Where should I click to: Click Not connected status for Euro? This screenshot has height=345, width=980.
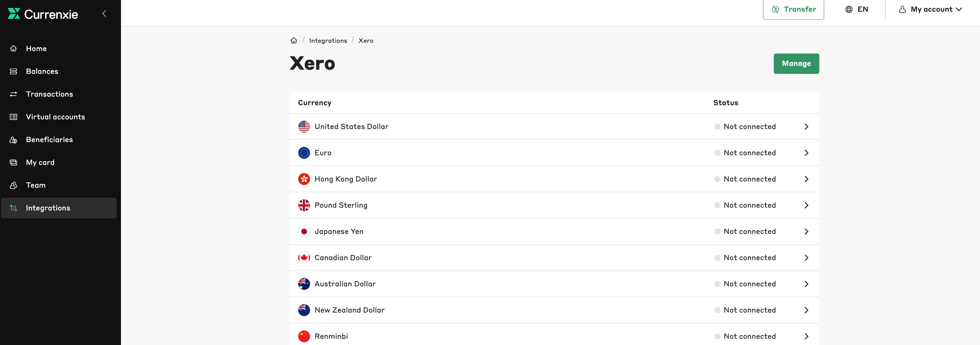(x=745, y=153)
